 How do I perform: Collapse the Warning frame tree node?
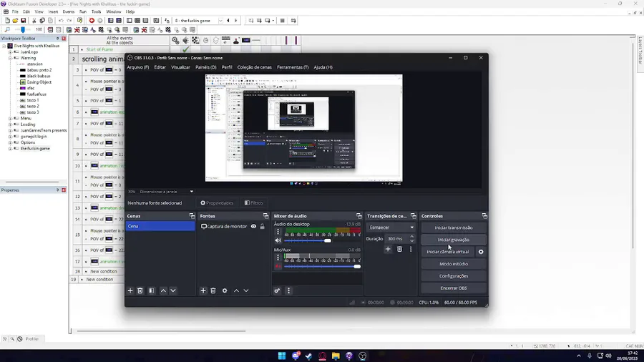(10, 58)
